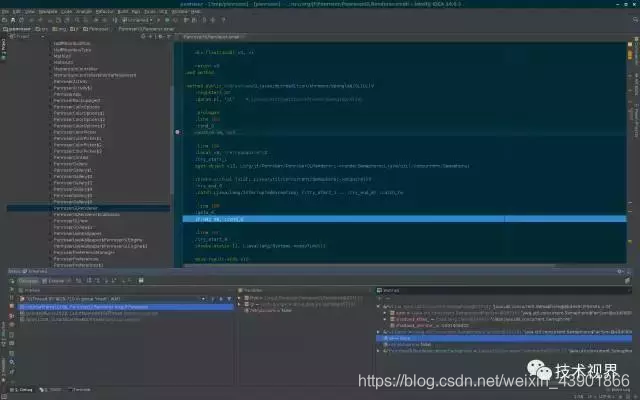Hide the Project tool window
The image size is (640, 400).
click(x=168, y=36)
